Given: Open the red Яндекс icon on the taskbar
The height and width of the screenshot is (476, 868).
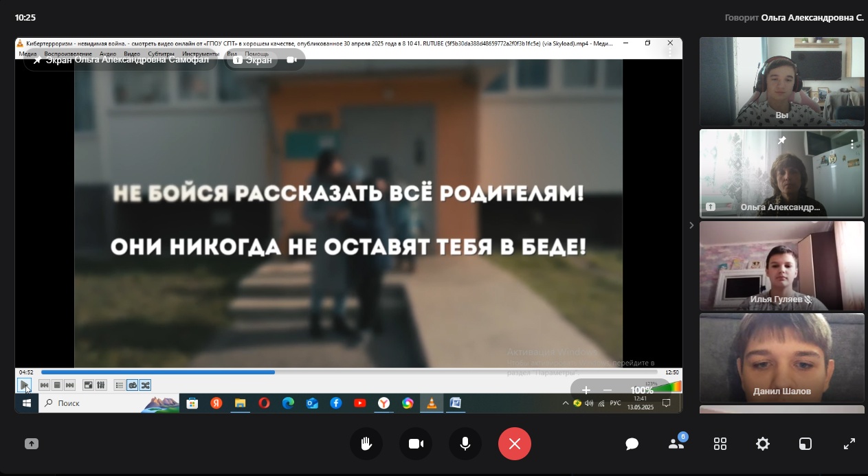Looking at the screenshot, I should coord(216,403).
